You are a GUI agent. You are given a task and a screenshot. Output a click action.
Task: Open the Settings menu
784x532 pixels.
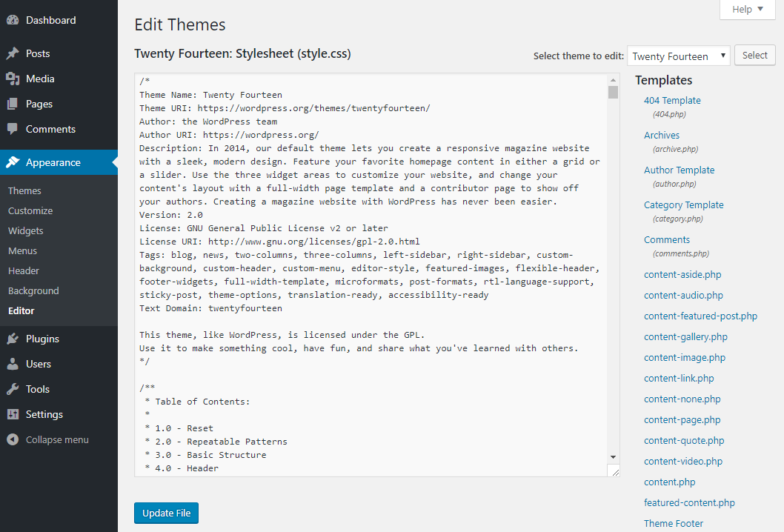pyautogui.click(x=59, y=414)
